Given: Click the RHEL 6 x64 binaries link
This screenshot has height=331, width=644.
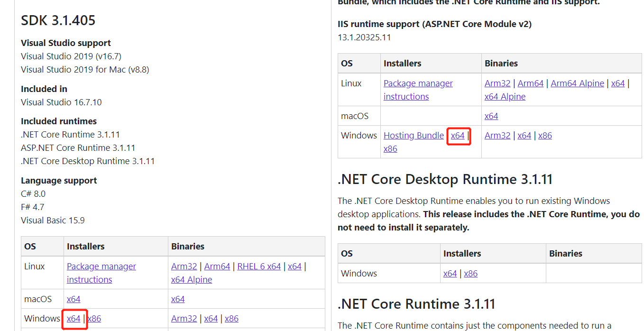Looking at the screenshot, I should (x=259, y=266).
